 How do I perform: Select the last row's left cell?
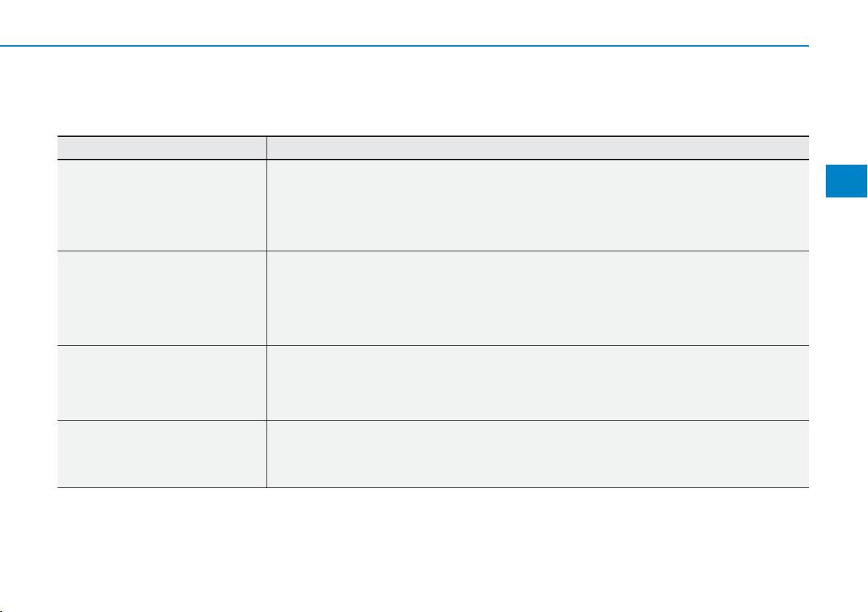tap(162, 454)
